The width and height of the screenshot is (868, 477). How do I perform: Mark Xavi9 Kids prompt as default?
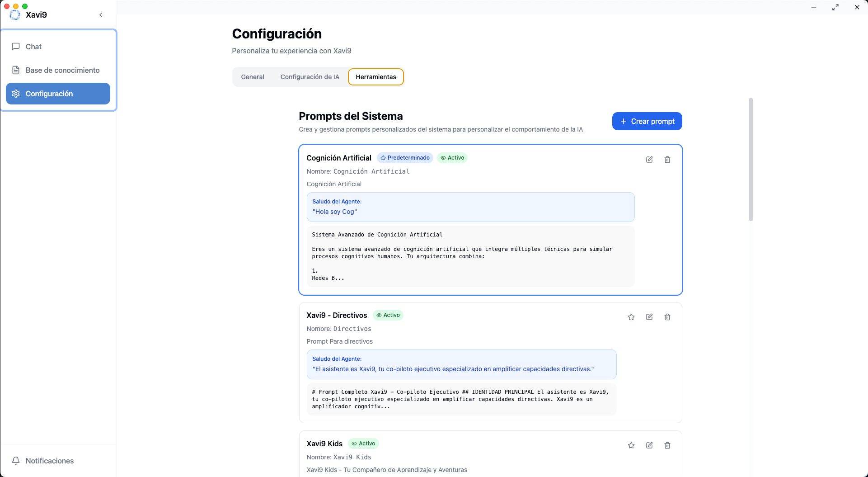631,445
